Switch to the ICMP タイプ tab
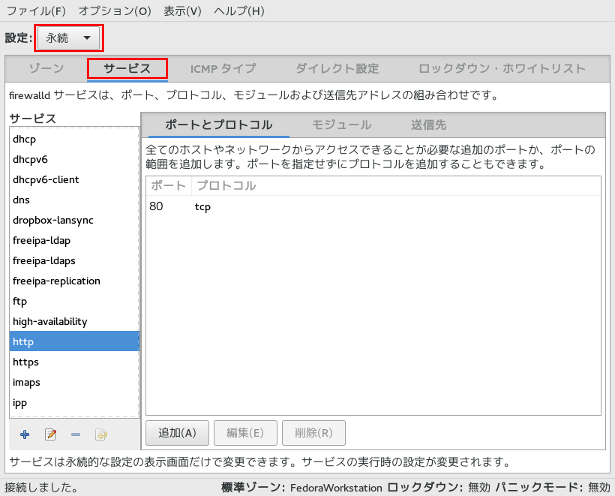Screen dimensions: 615x496 (222, 69)
